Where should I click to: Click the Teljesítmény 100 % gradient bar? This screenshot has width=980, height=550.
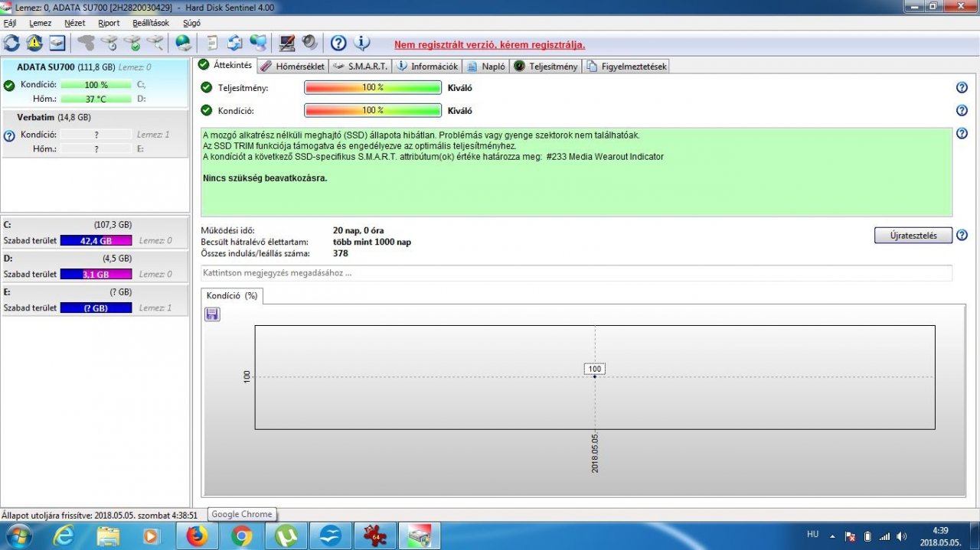[x=373, y=87]
